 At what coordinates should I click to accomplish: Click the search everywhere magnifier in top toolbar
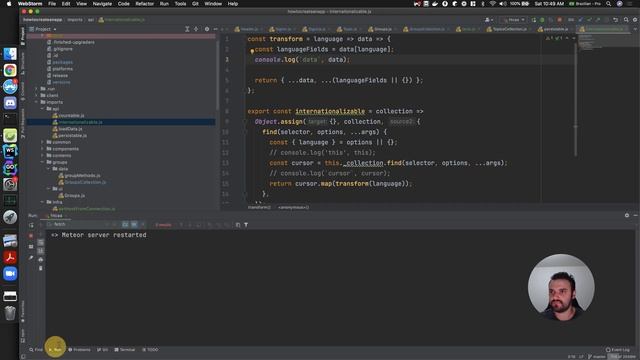pos(626,20)
